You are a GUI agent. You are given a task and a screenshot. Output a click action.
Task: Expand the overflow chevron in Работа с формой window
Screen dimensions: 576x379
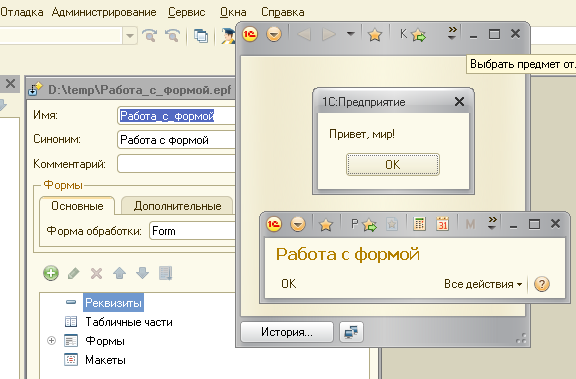[492, 223]
